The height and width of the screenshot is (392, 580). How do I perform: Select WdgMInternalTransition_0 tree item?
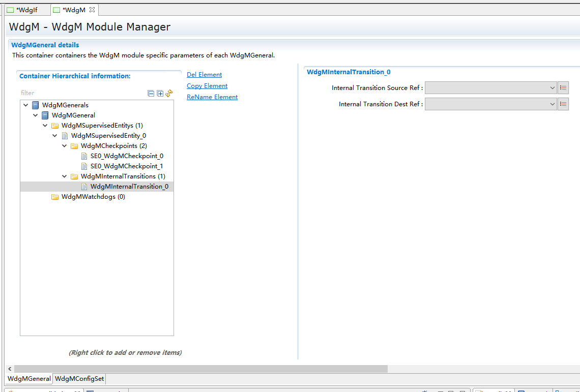129,187
